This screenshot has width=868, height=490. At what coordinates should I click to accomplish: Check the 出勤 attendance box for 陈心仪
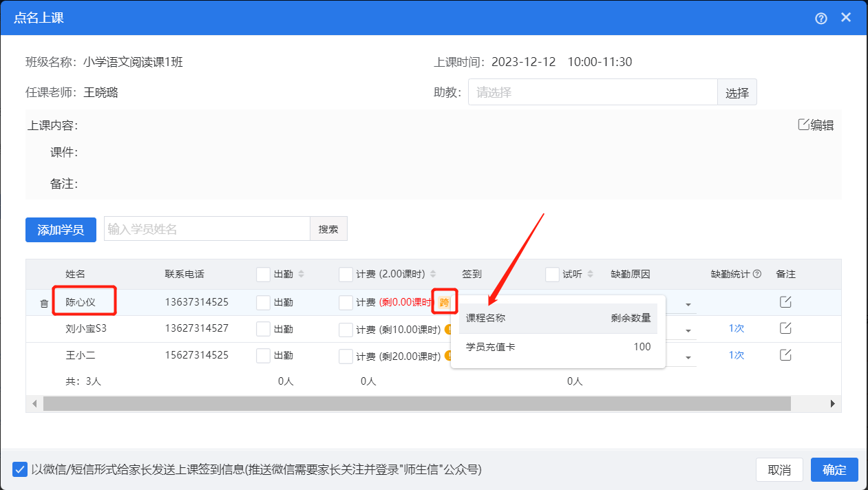[x=262, y=301]
